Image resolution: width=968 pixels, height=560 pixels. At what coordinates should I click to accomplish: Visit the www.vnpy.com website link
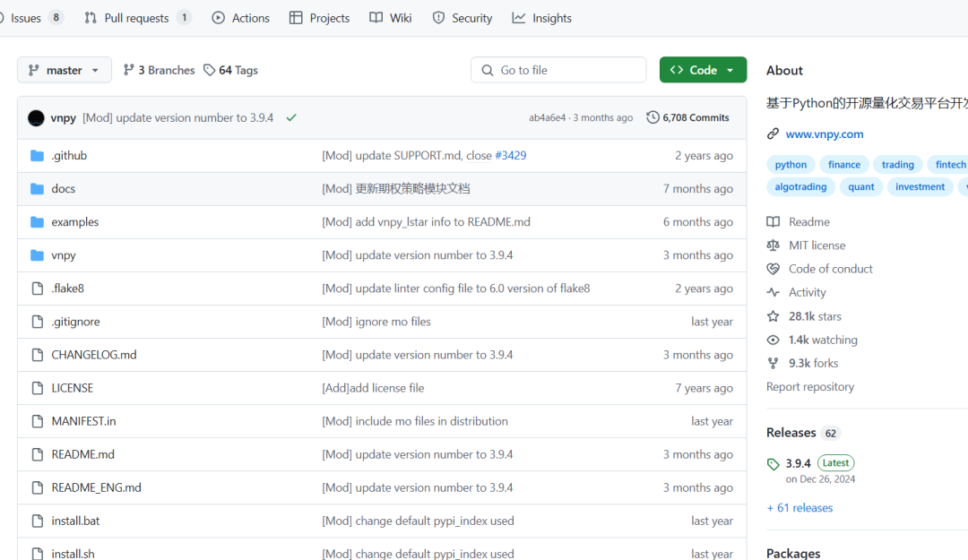point(825,134)
